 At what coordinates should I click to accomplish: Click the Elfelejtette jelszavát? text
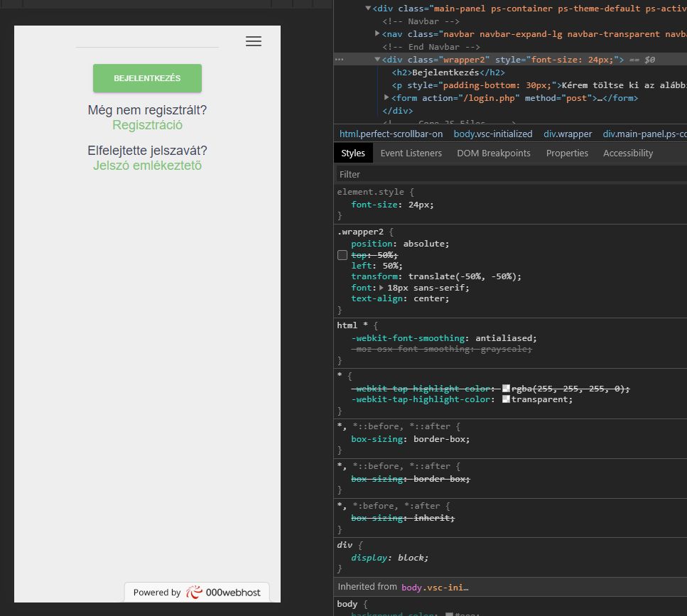point(147,151)
